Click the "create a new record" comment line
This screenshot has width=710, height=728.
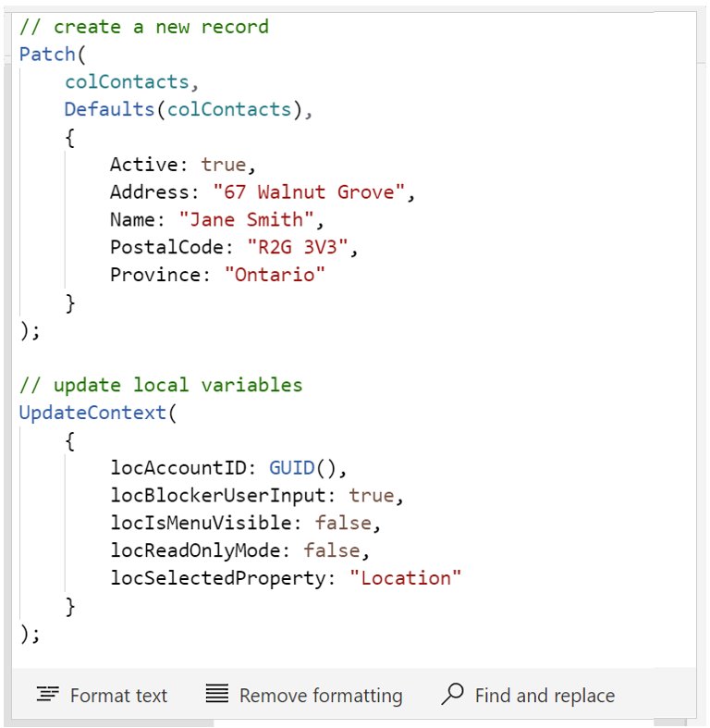[144, 27]
